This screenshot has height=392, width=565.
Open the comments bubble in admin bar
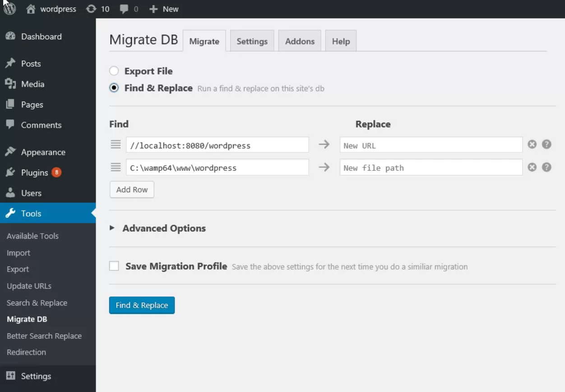[x=129, y=9]
